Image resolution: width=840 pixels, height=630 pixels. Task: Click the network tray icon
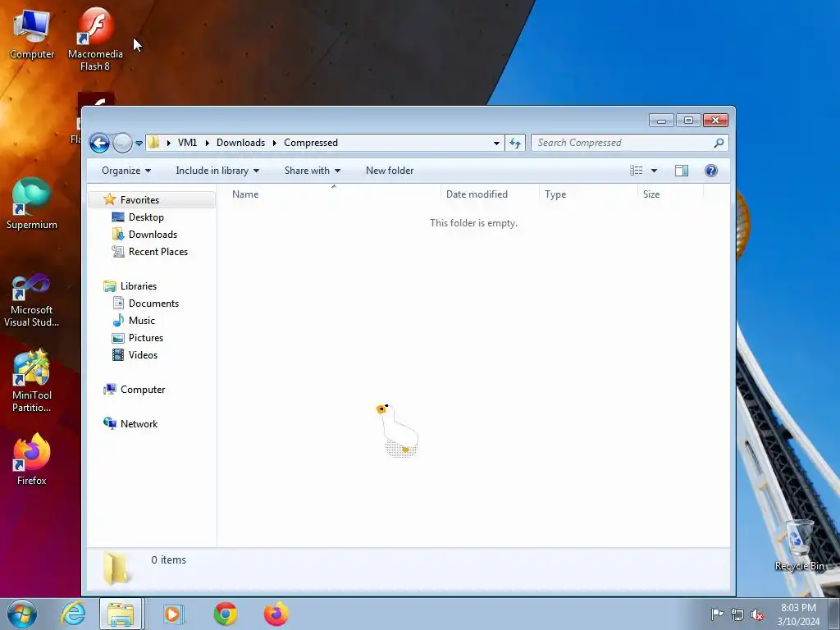click(x=737, y=614)
